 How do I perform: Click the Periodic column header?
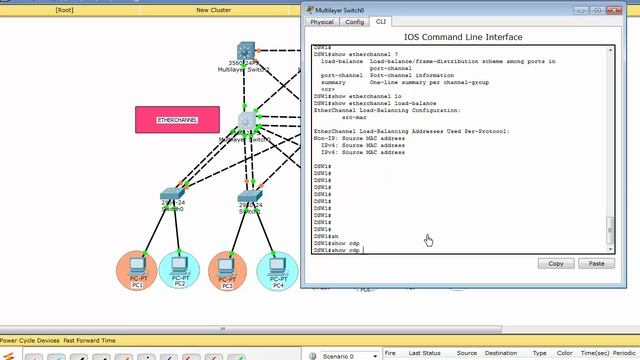click(624, 353)
